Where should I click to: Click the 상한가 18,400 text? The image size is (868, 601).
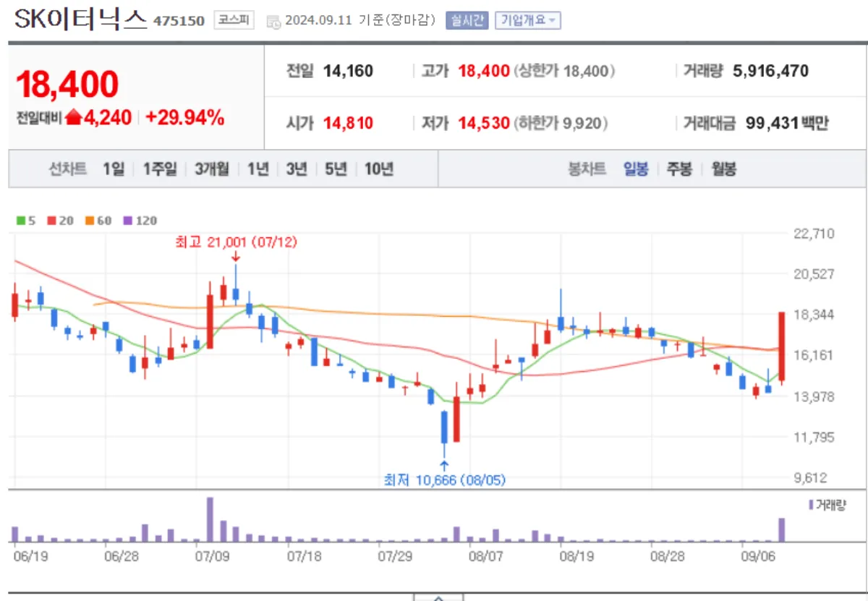(x=565, y=71)
